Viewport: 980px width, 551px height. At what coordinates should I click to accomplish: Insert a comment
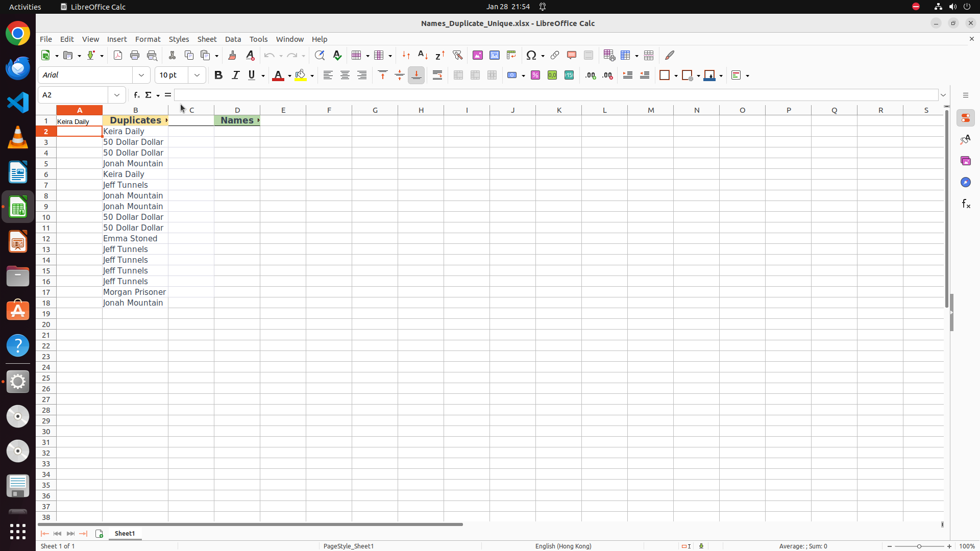pyautogui.click(x=572, y=55)
